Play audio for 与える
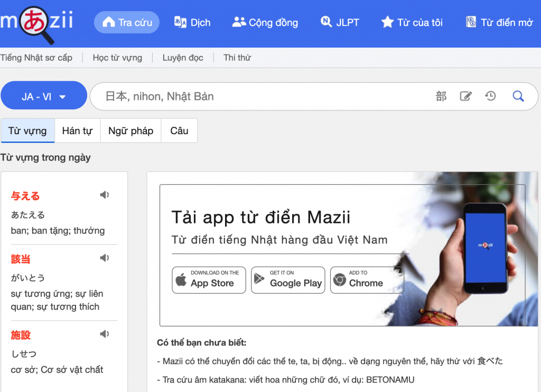This screenshot has width=541, height=392. click(105, 195)
